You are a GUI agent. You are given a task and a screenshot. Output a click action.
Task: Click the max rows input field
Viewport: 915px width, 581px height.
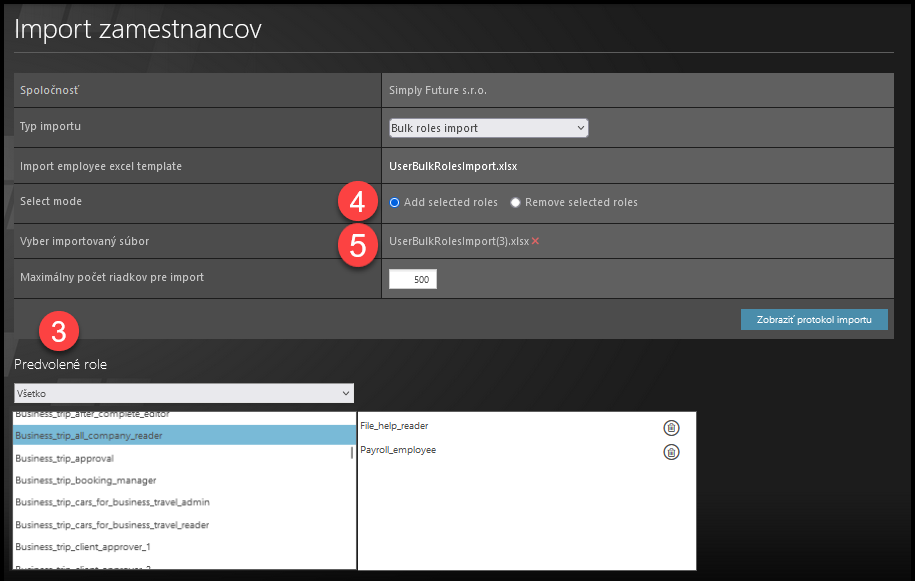[413, 280]
